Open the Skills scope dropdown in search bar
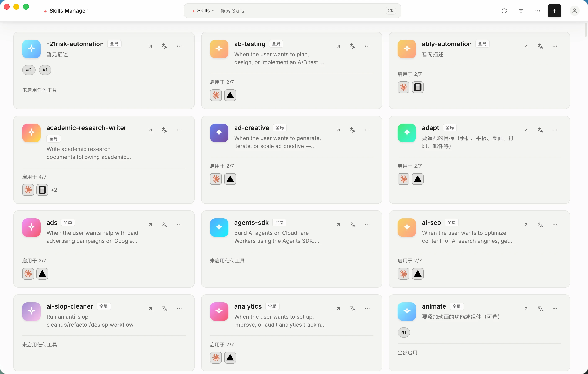Image resolution: width=588 pixels, height=374 pixels. [x=203, y=11]
